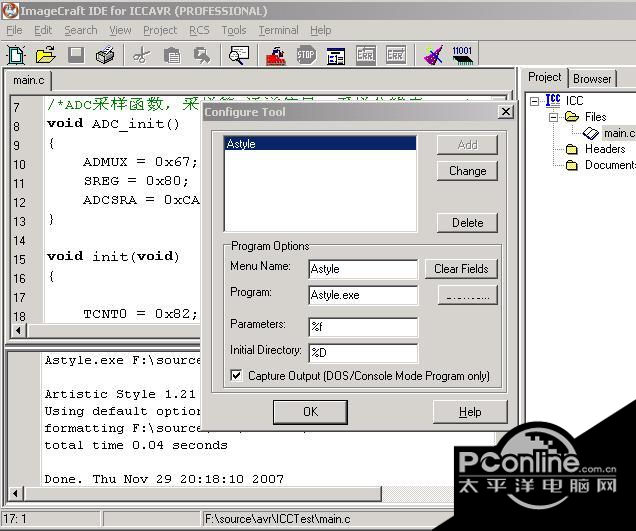Open the Terminal menu

[x=278, y=30]
